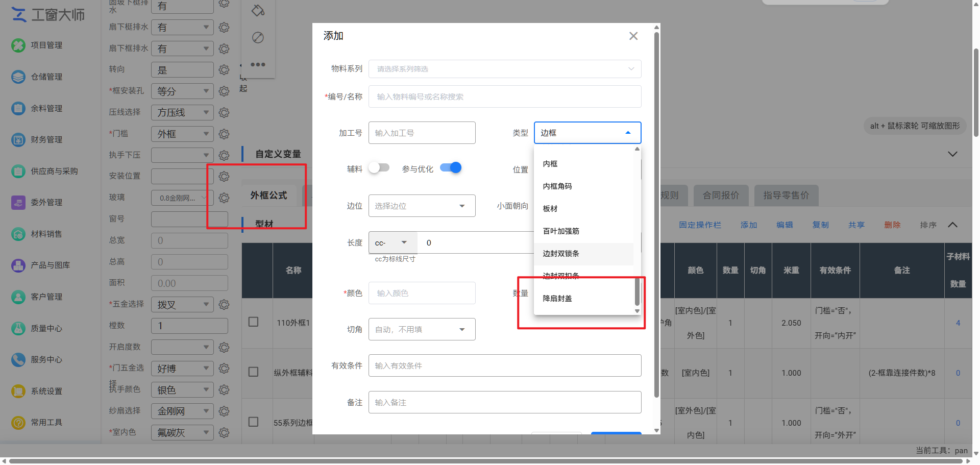Click the 删除 link
The width and height of the screenshot is (980, 465).
pos(892,225)
